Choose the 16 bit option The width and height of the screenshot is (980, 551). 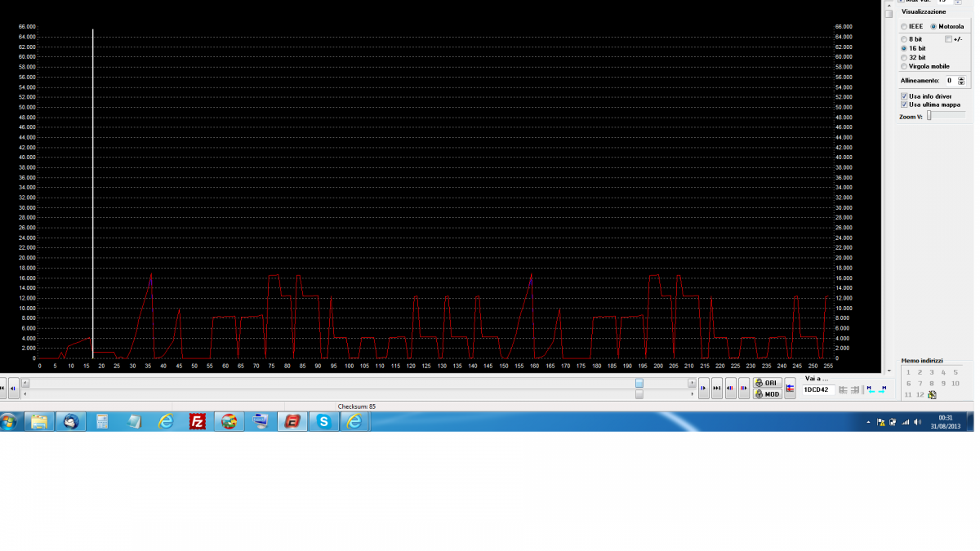(x=904, y=48)
